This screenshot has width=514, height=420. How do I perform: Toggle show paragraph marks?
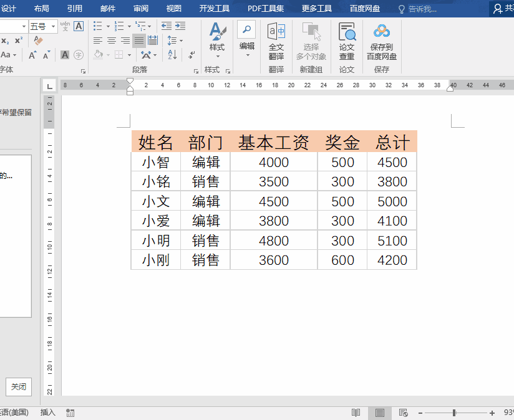[x=192, y=55]
